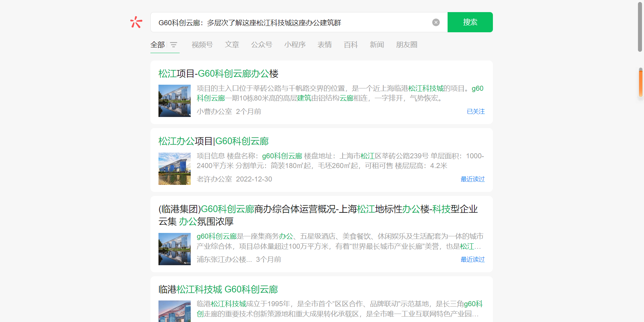644x322 pixels.
Task: Open the 表情 tab
Action: pos(324,44)
